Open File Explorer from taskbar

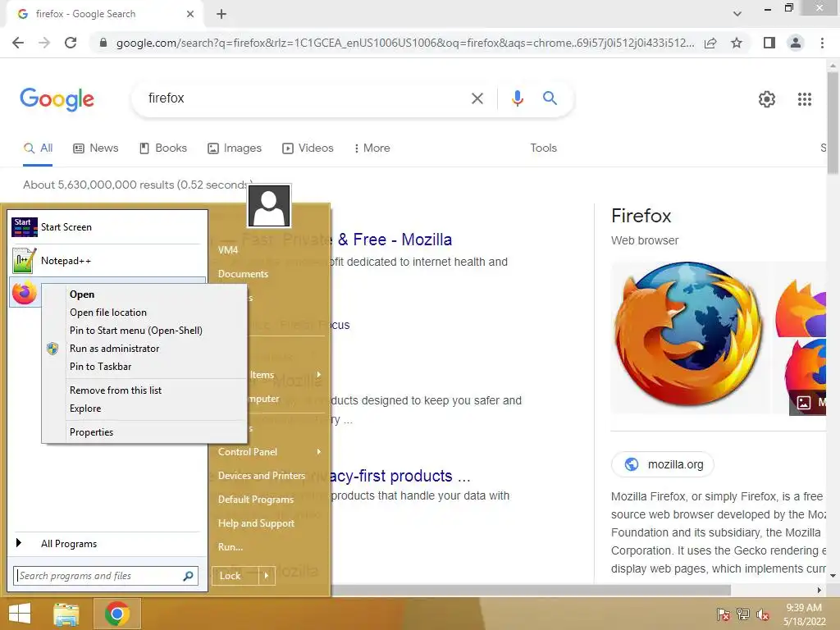click(x=66, y=614)
